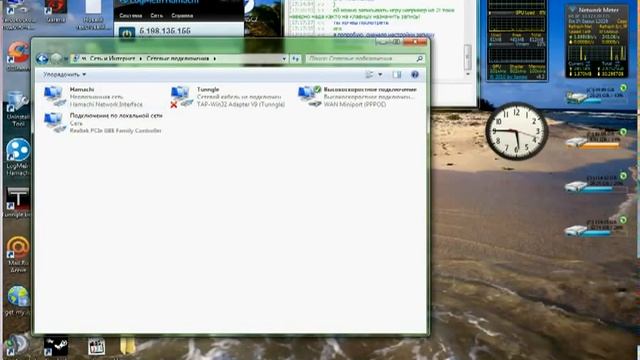Click the Network Meter gadget title
Screen dimensions: 640x360
598,10
